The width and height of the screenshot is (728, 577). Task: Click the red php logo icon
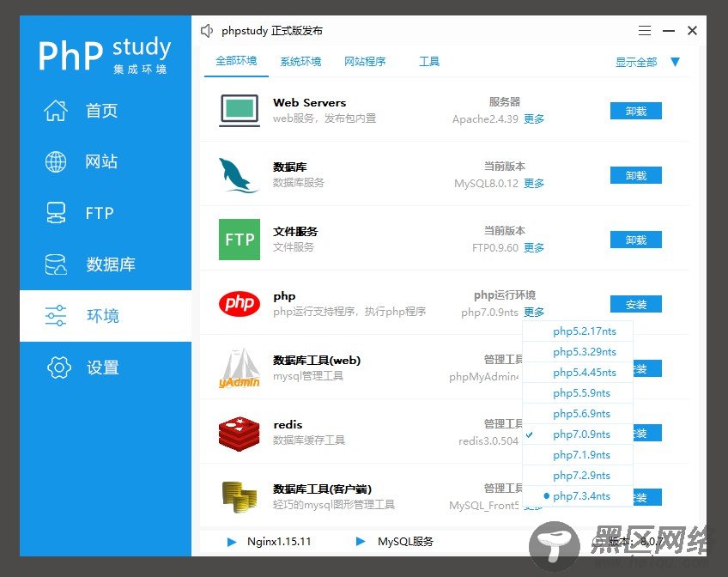(240, 304)
